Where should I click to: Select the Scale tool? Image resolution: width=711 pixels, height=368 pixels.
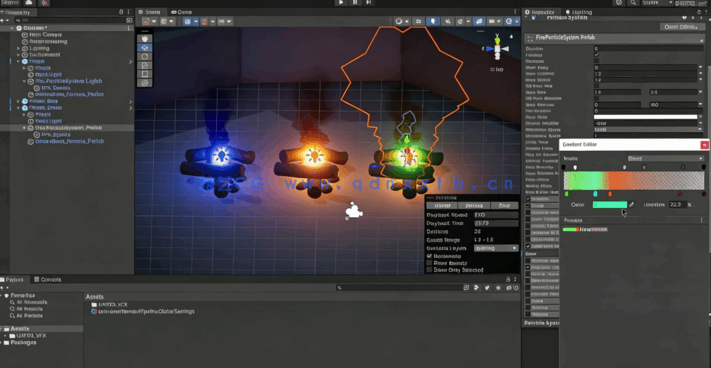(145, 65)
